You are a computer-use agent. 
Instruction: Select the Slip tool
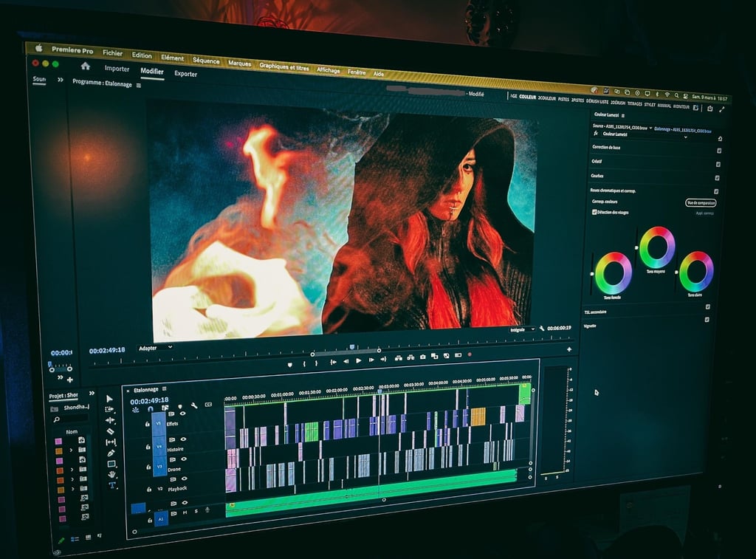(x=111, y=442)
